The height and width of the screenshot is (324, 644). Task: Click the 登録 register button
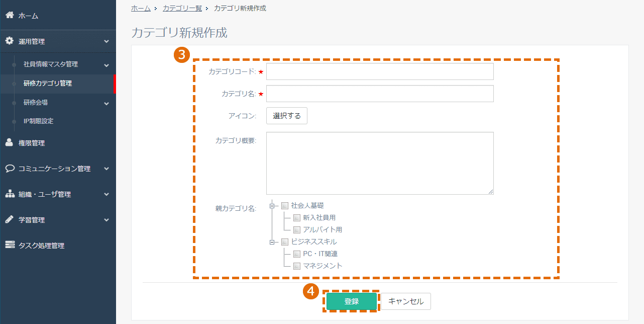coord(352,301)
